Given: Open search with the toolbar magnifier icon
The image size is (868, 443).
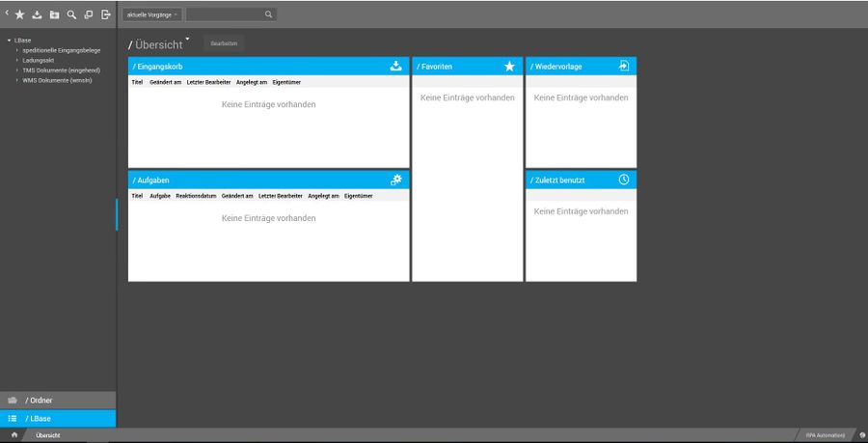Looking at the screenshot, I should (71, 14).
